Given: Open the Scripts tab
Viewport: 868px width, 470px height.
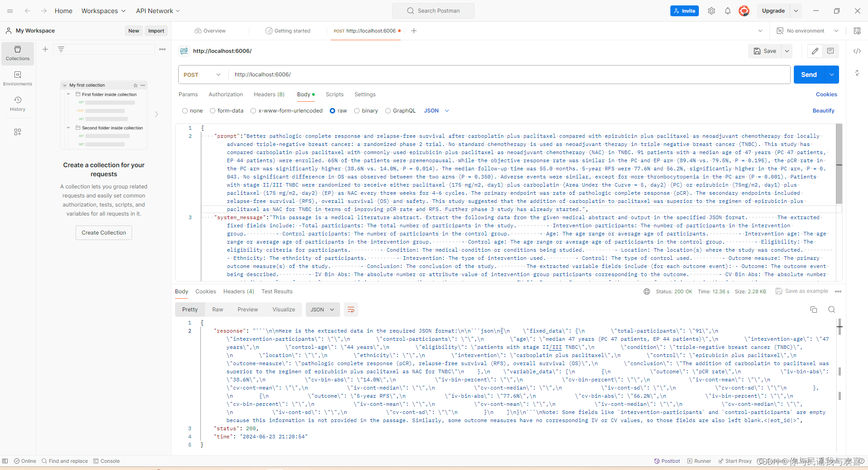Looking at the screenshot, I should (x=335, y=94).
